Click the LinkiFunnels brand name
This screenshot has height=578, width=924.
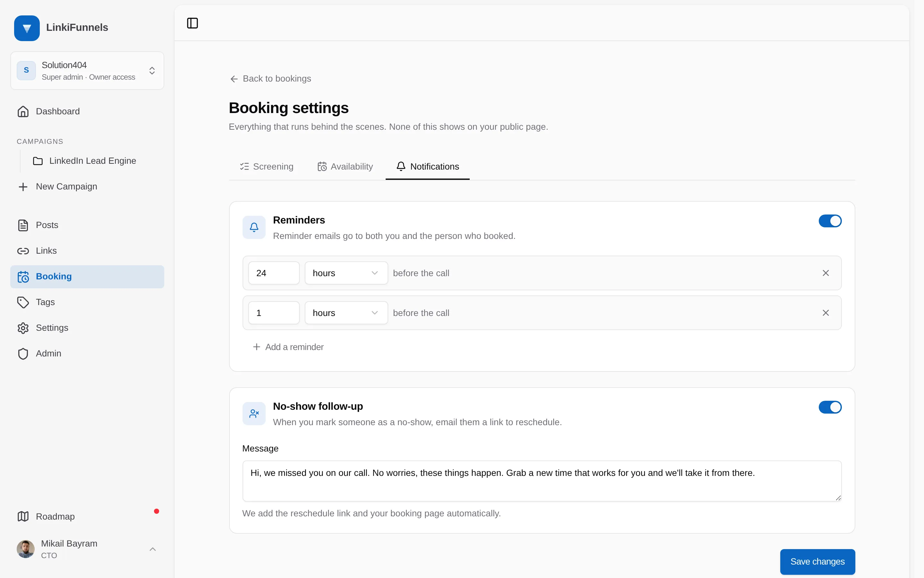77,28
